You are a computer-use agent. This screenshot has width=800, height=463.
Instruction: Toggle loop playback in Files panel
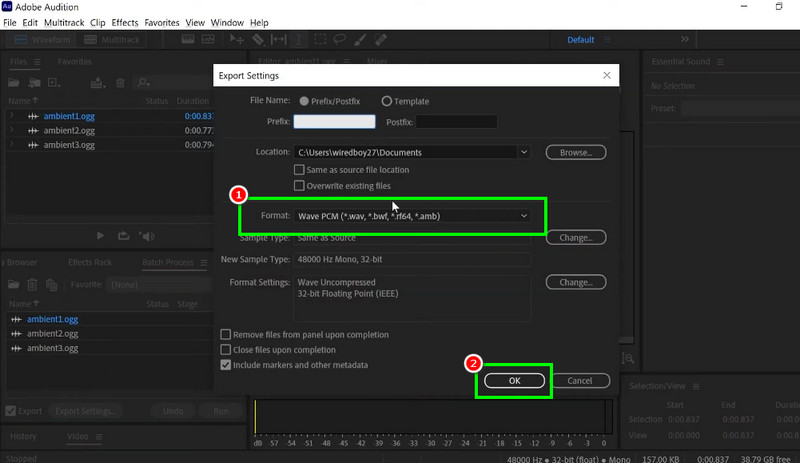(x=123, y=236)
